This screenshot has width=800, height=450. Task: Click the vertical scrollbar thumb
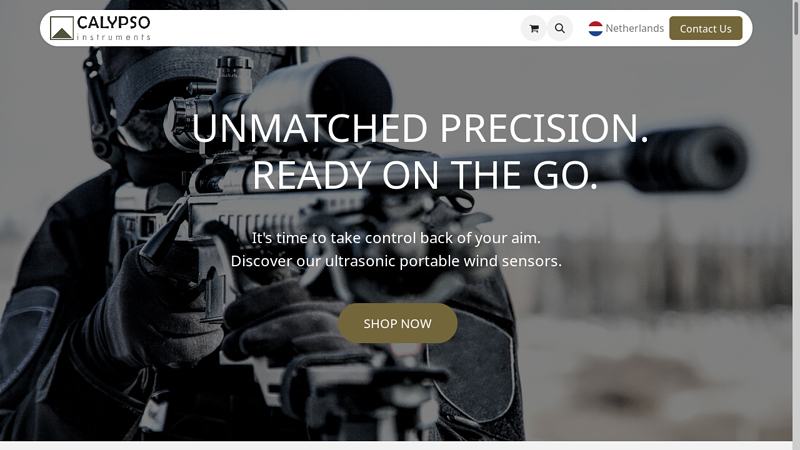tap(796, 18)
